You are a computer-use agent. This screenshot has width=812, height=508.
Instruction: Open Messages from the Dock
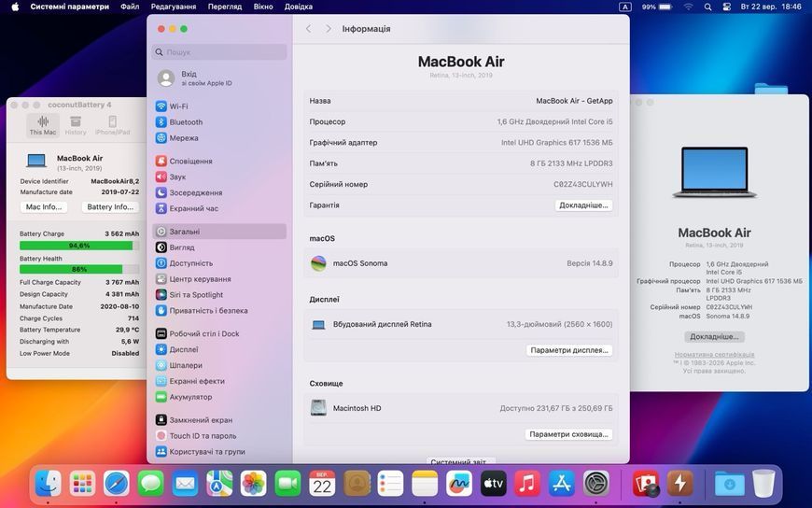[150, 484]
